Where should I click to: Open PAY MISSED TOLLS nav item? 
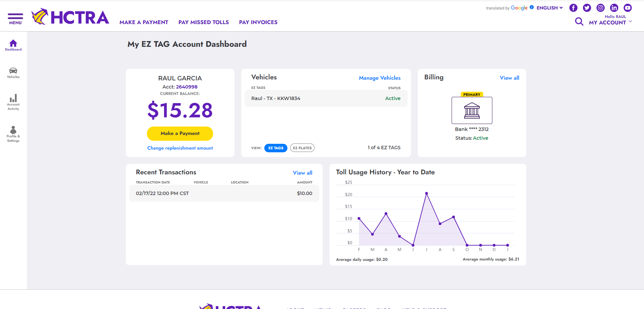pos(204,22)
